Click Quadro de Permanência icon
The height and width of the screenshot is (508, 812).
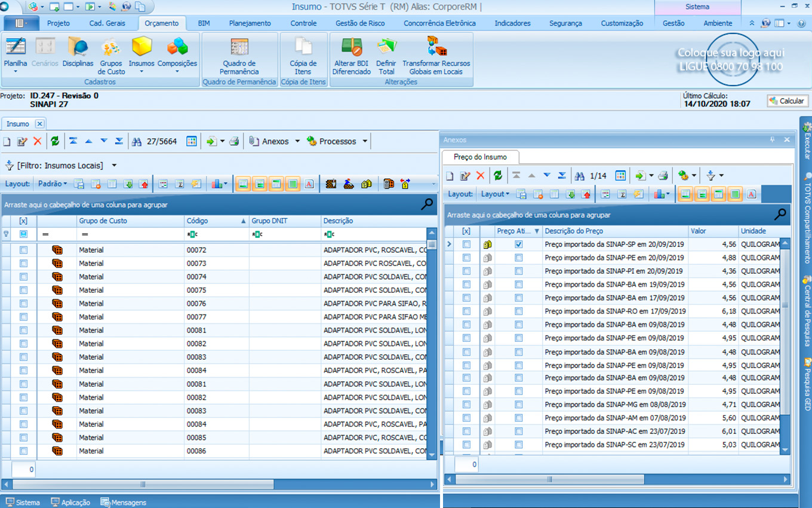[239, 54]
